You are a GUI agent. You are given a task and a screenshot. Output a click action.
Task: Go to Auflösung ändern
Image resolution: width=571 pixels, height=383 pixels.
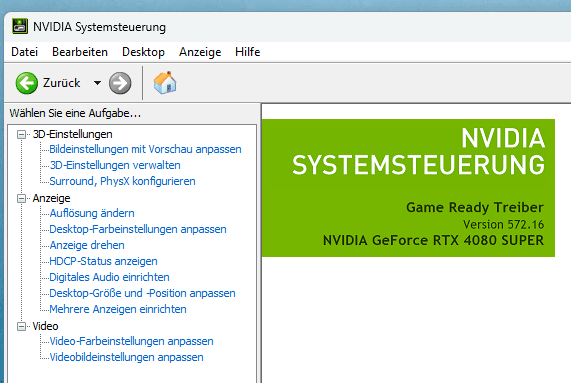point(92,213)
